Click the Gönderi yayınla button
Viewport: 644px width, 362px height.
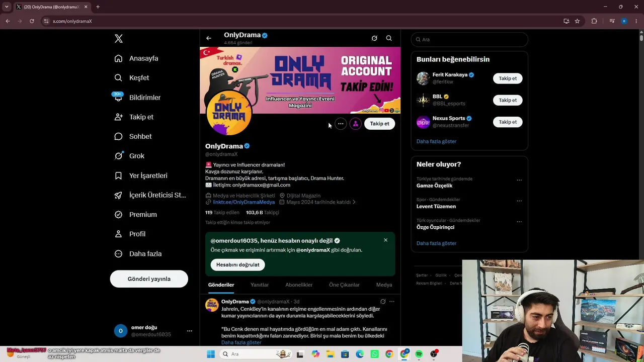point(149,279)
